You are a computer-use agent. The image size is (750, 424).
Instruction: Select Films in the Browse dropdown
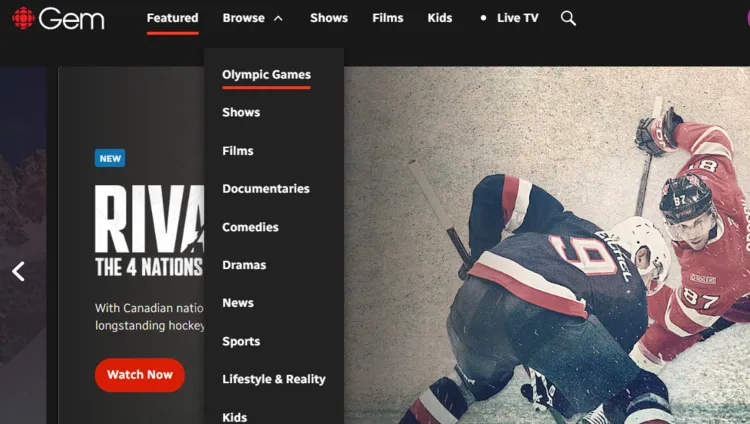pos(238,151)
